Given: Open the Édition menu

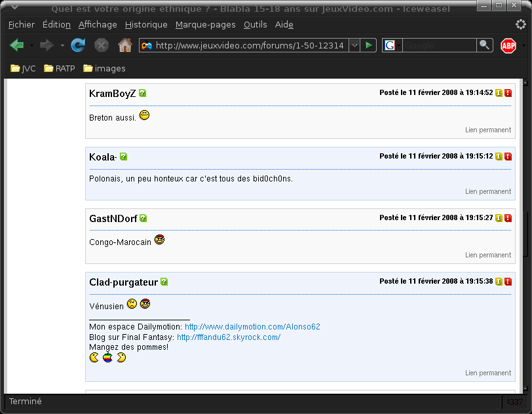Looking at the screenshot, I should [56, 25].
